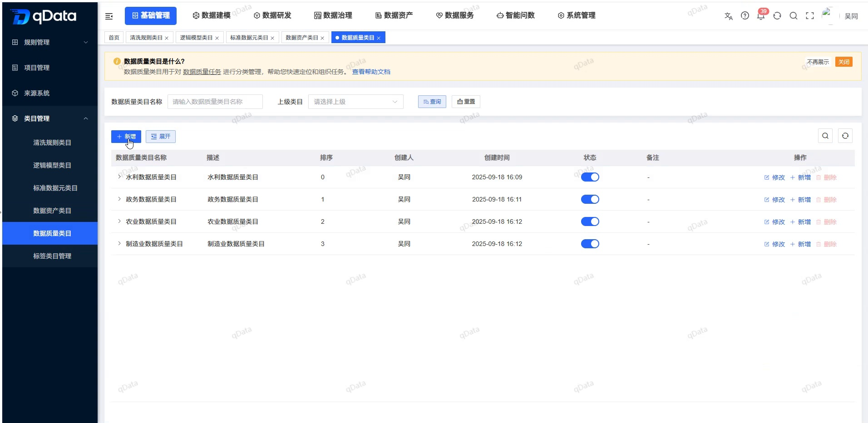The width and height of the screenshot is (868, 423).
Task: Toggle status switch for 农业数据质量类目
Action: [590, 221]
